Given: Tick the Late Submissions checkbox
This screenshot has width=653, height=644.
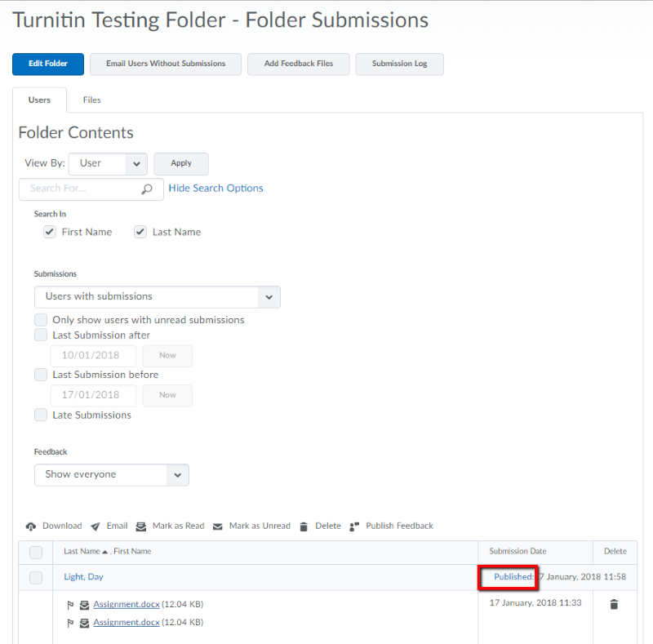Looking at the screenshot, I should (41, 415).
